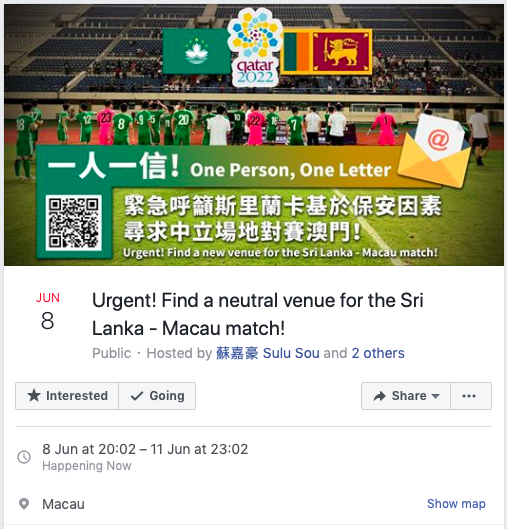Open 蘇嘉豪 Sulu Sou host profile

click(268, 353)
